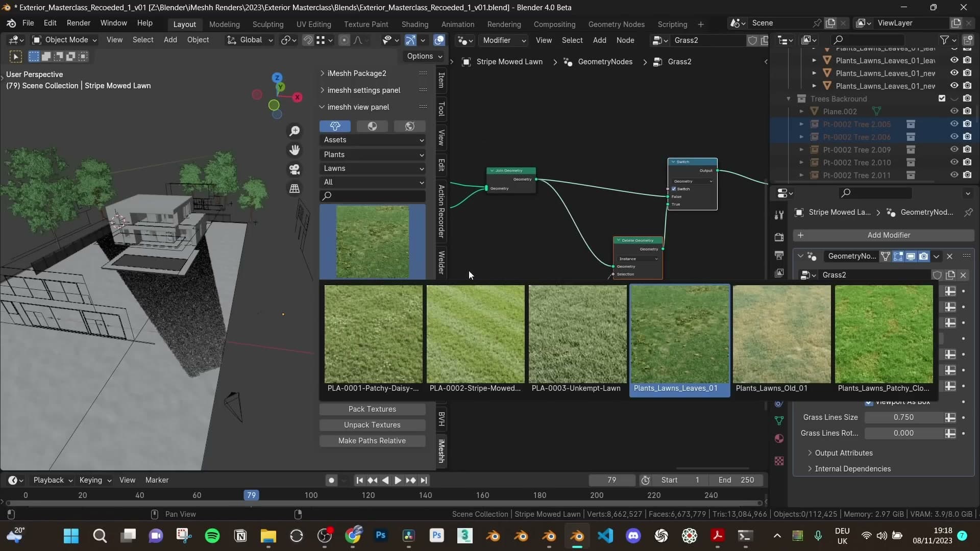
Task: Open Visual Studio Code from taskbar
Action: coord(605,536)
